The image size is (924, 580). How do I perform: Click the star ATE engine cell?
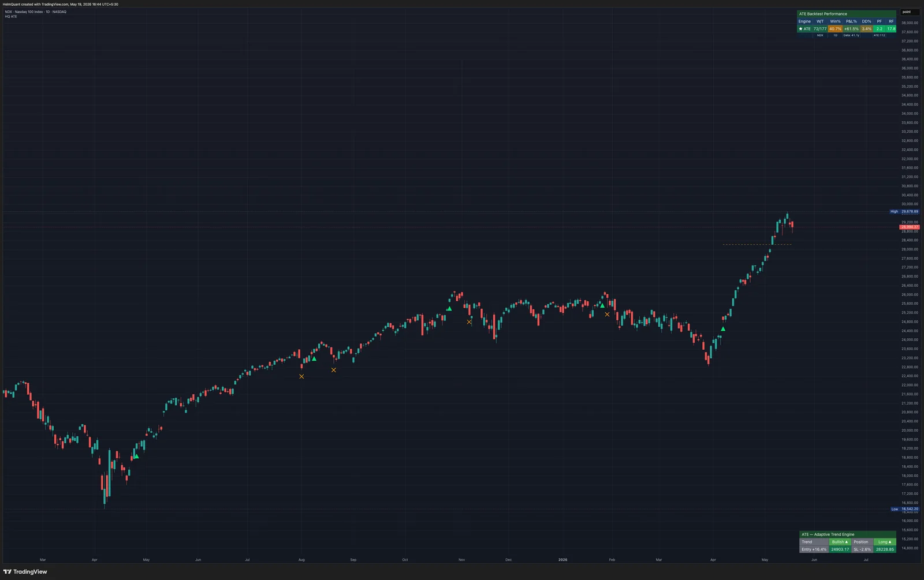pos(805,29)
